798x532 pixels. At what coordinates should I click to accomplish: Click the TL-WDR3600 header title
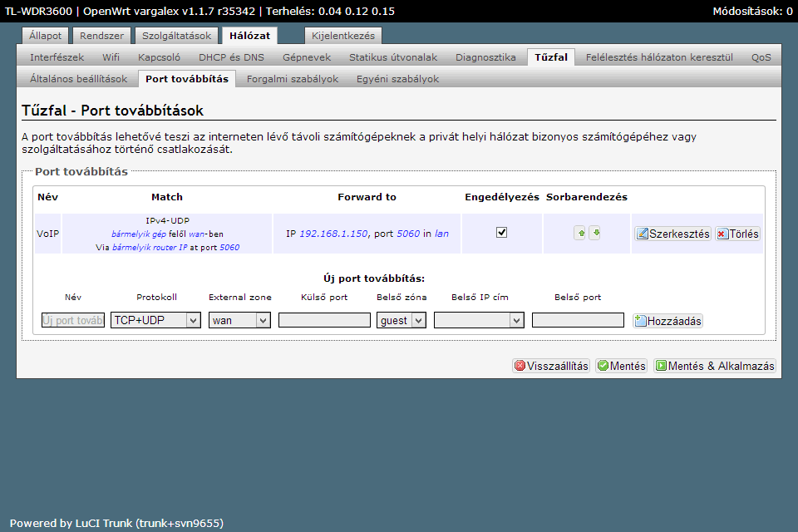coord(38,11)
